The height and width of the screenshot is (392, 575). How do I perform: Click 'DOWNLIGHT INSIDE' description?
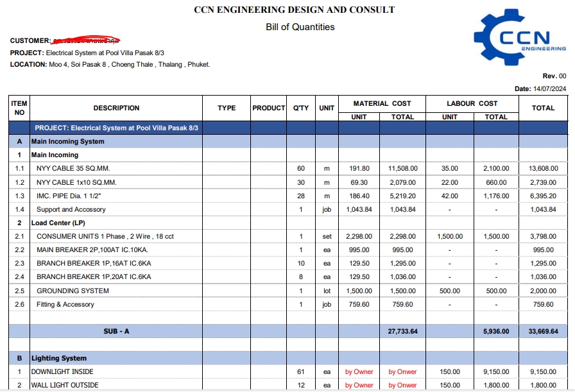pos(62,372)
